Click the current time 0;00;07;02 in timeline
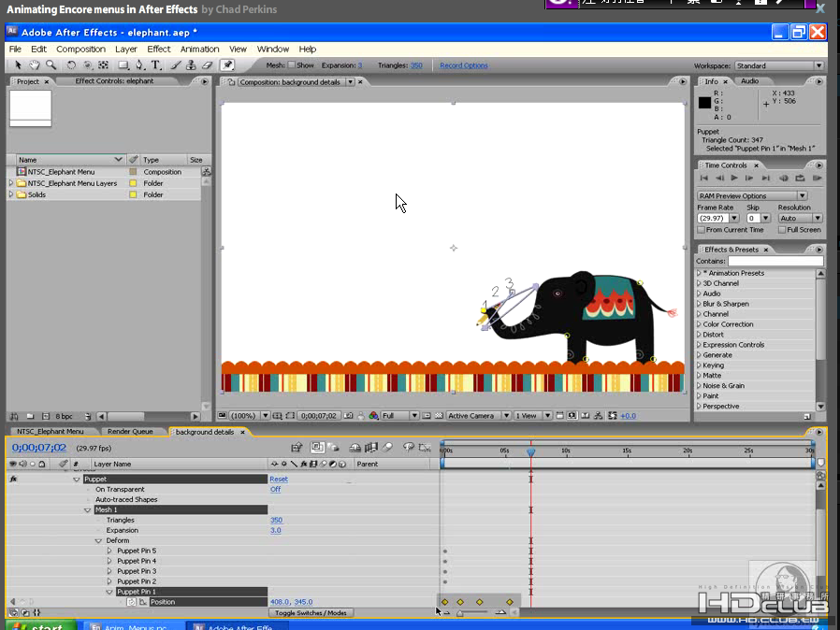 (39, 448)
